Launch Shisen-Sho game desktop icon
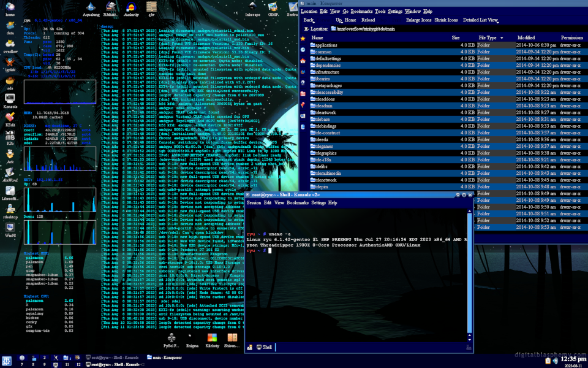Viewport: 588px width, 368px height. (232, 340)
